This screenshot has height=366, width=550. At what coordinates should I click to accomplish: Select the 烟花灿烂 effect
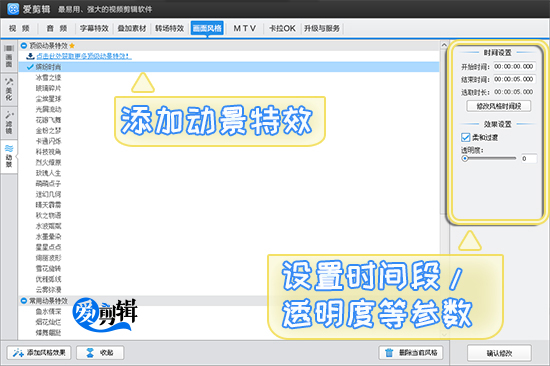click(x=48, y=322)
